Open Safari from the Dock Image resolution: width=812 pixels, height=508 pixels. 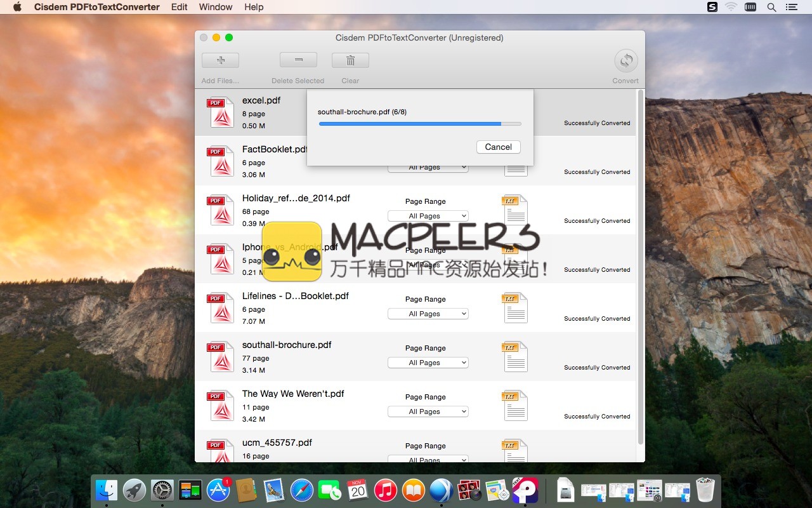[302, 490]
